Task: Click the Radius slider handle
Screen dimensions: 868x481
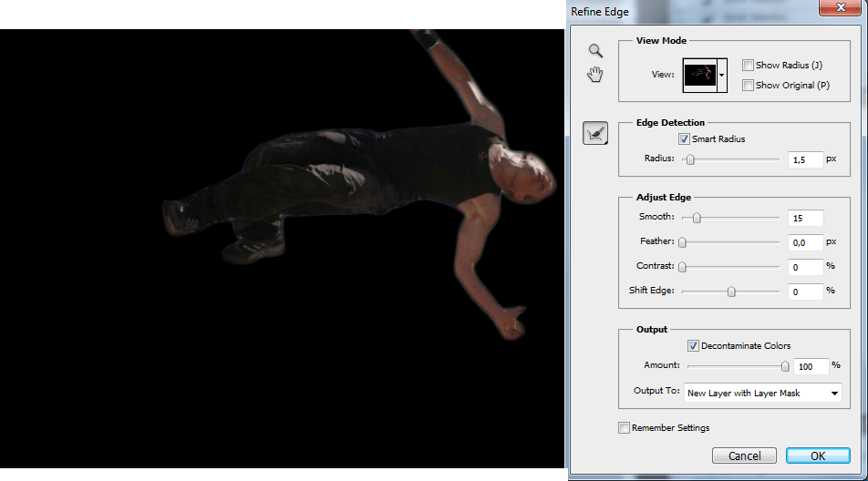Action: pos(690,159)
